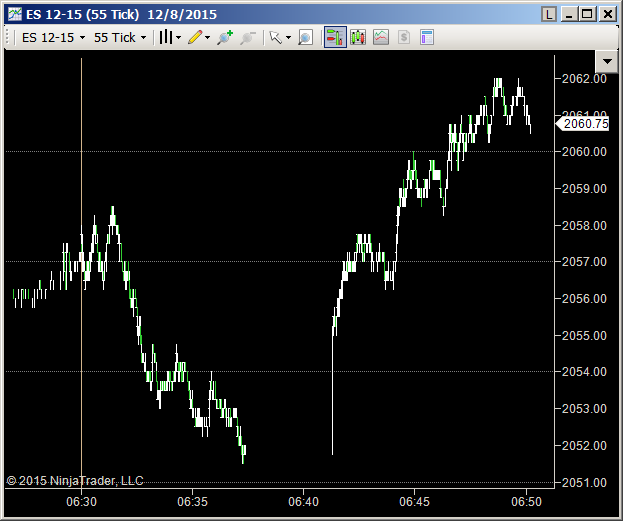Click the 2055.00 price axis label

[584, 335]
